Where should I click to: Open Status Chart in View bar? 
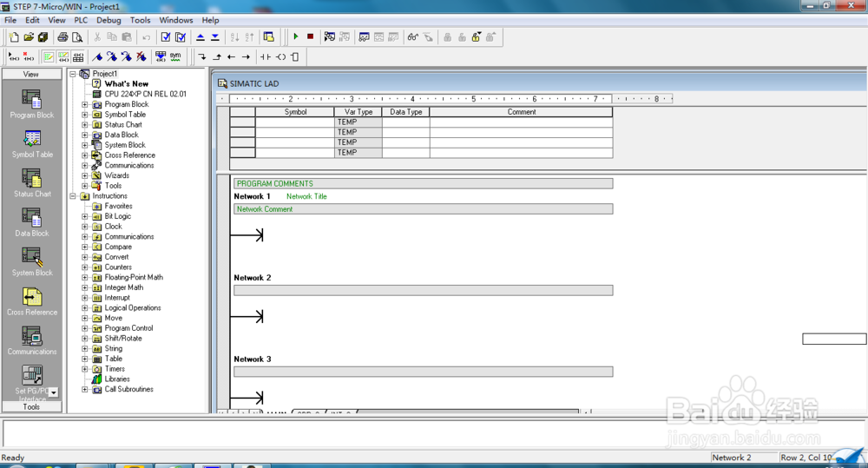pos(31,182)
